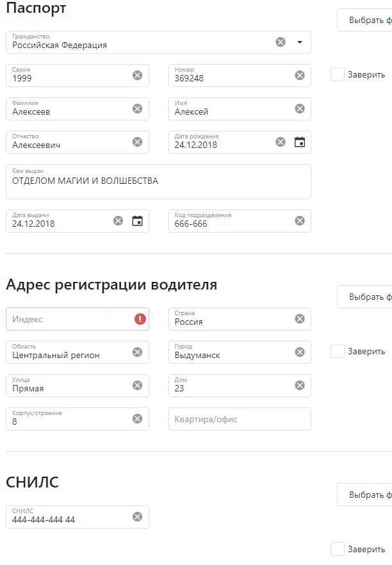This screenshot has height=565, width=392.
Task: Clear the Номер passport field
Action: click(x=300, y=76)
